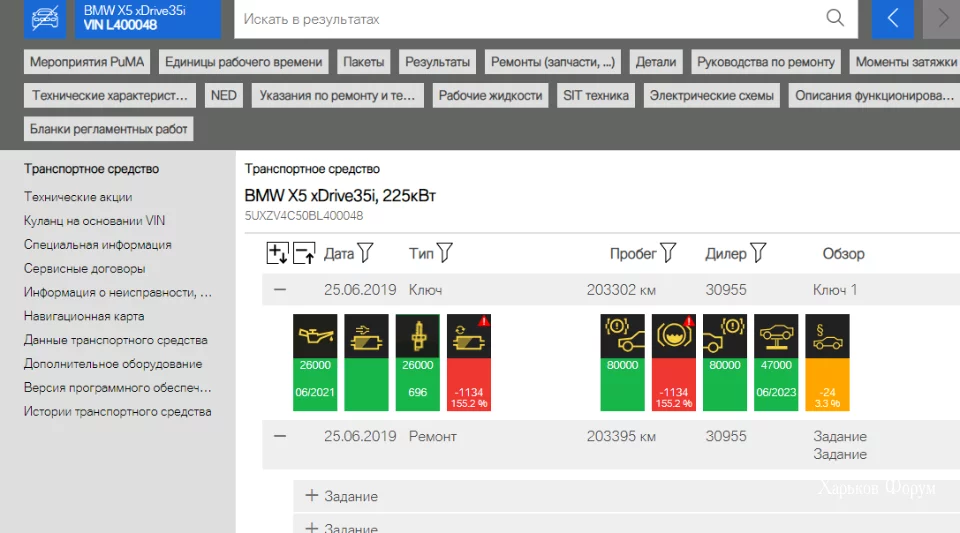Image resolution: width=960 pixels, height=533 pixels.
Task: Open Детали tab
Action: [x=656, y=62]
